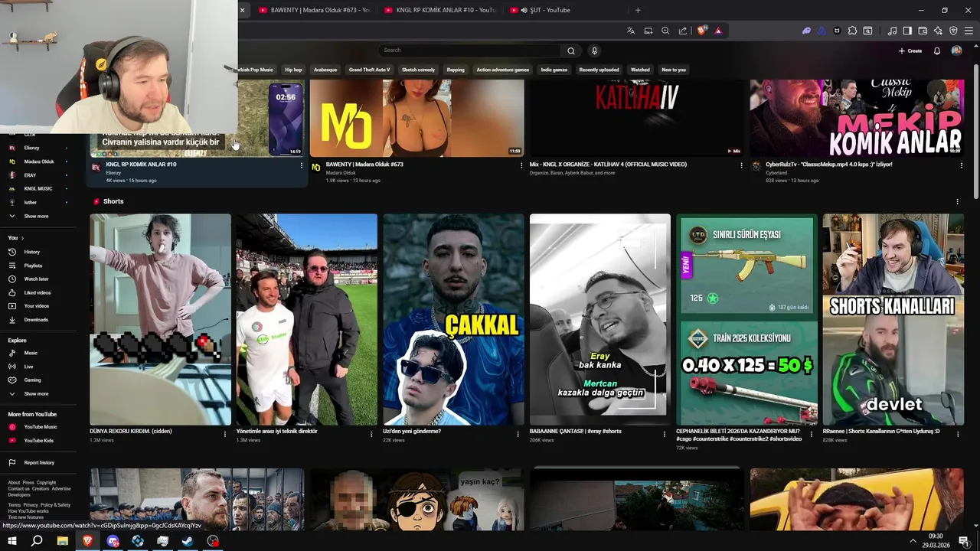This screenshot has height=551, width=980.
Task: Click the YouTube search input field
Action: coord(469,51)
